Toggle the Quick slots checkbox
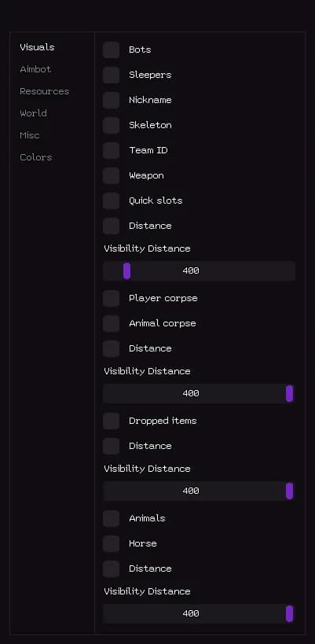Screen dimensions: 315x644 [x=111, y=201]
